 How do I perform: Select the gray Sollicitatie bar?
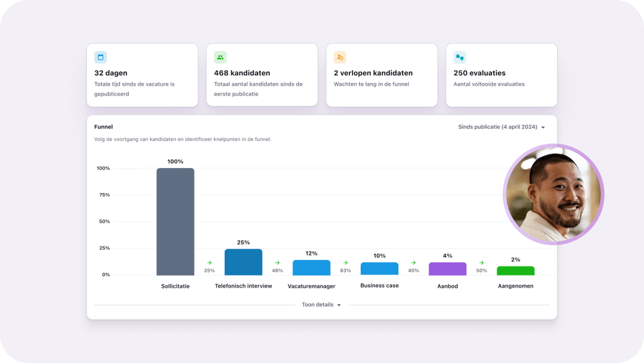click(175, 222)
